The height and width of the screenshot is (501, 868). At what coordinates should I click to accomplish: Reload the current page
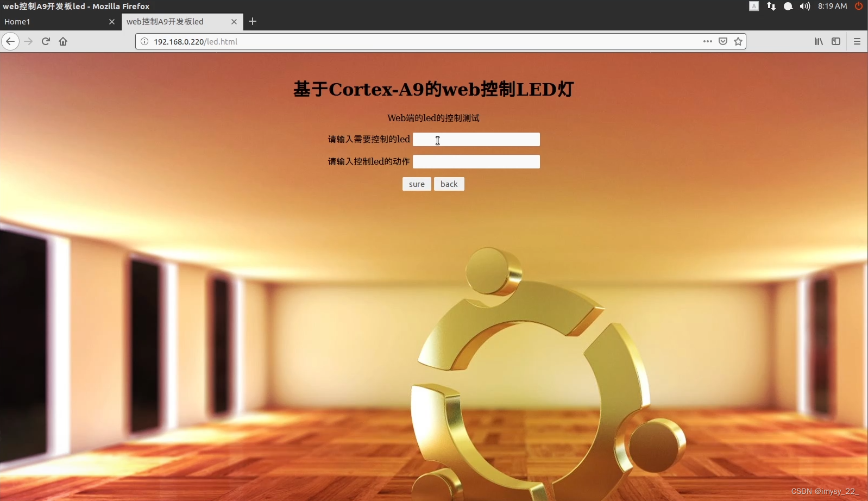tap(46, 41)
